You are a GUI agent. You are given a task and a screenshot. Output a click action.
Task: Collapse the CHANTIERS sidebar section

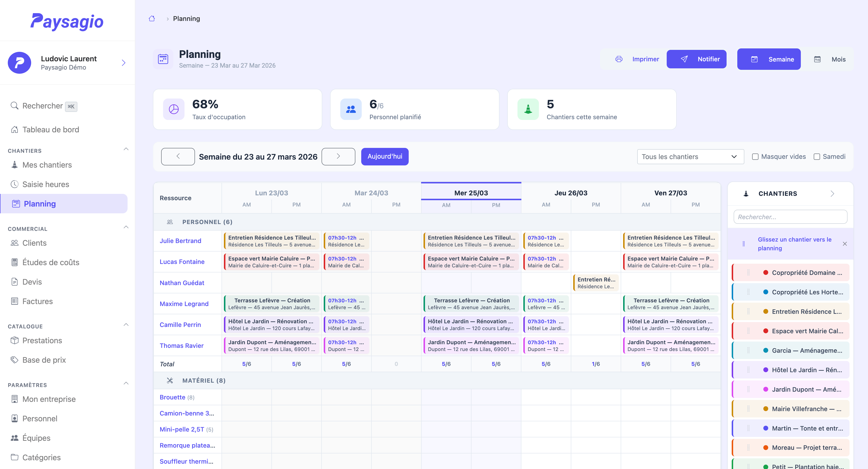click(126, 149)
